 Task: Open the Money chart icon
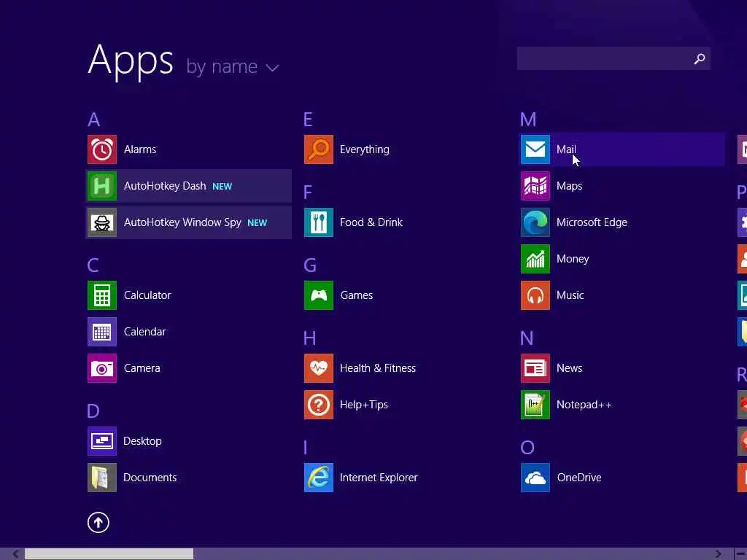(535, 259)
